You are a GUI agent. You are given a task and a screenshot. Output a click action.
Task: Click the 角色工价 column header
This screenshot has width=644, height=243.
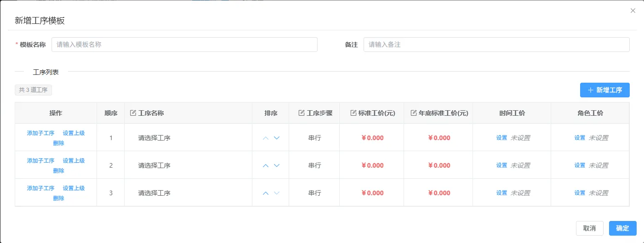(x=590, y=113)
